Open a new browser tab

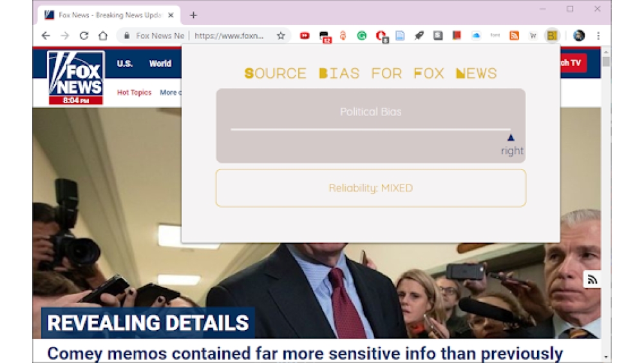pos(193,15)
